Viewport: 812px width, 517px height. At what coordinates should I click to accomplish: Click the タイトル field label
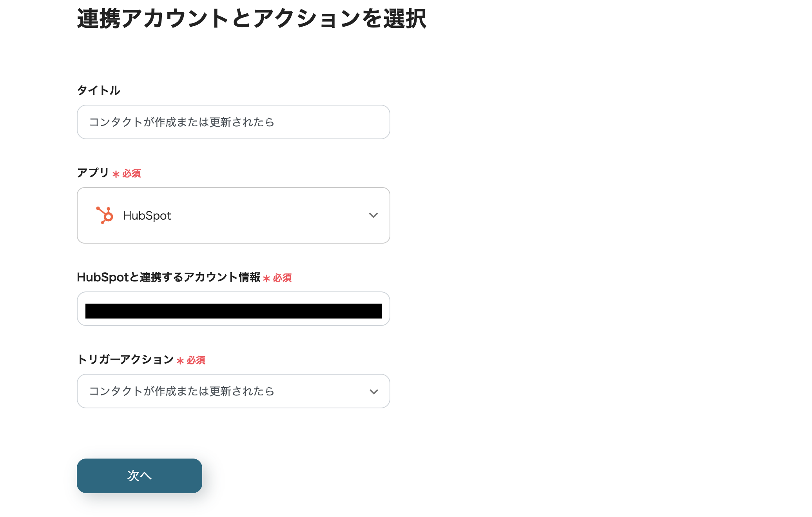pyautogui.click(x=99, y=90)
